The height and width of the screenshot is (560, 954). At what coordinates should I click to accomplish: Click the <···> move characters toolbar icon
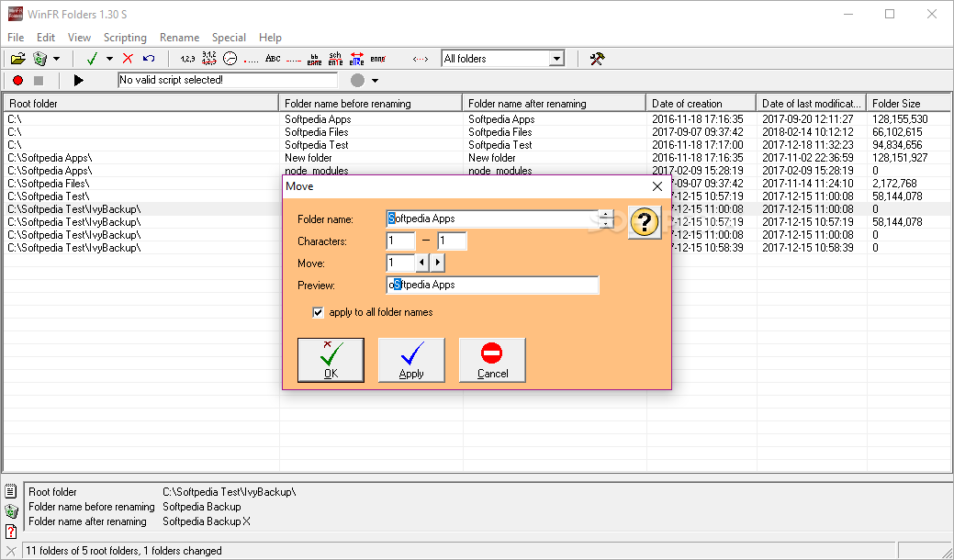421,59
